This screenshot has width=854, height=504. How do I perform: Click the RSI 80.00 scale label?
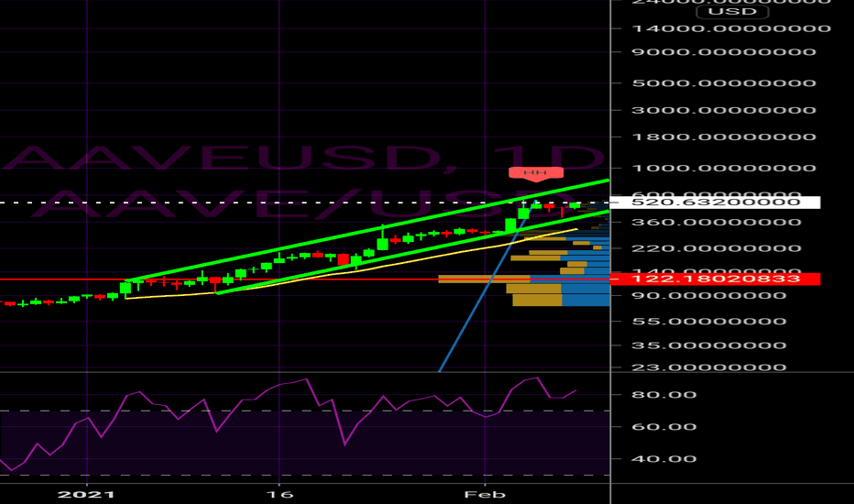click(x=664, y=394)
